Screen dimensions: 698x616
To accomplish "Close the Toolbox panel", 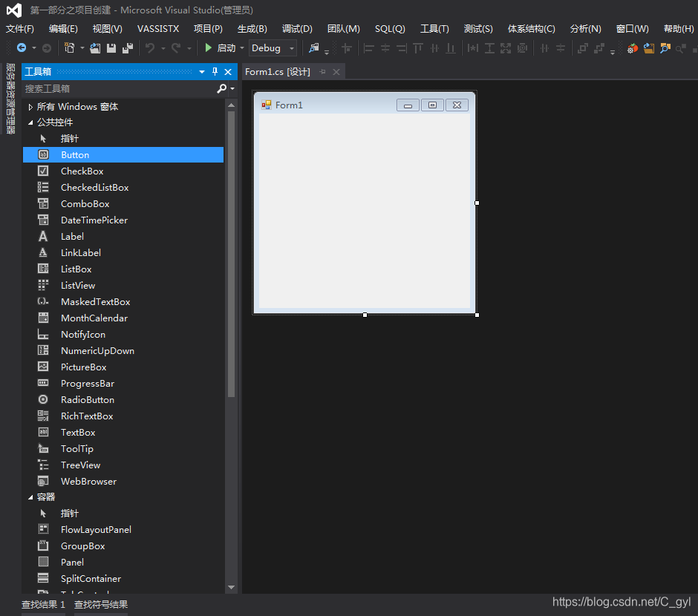I will click(228, 71).
